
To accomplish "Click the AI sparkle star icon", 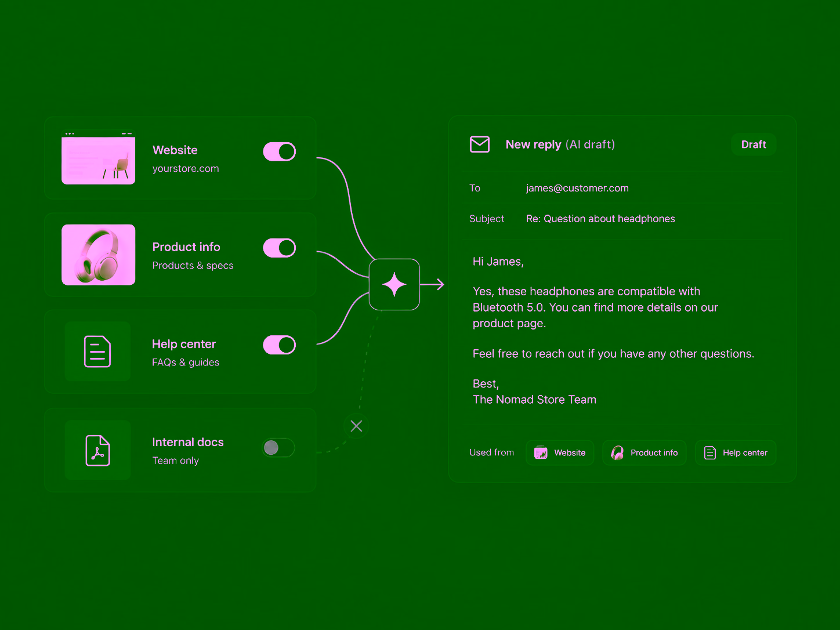I will coord(394,284).
